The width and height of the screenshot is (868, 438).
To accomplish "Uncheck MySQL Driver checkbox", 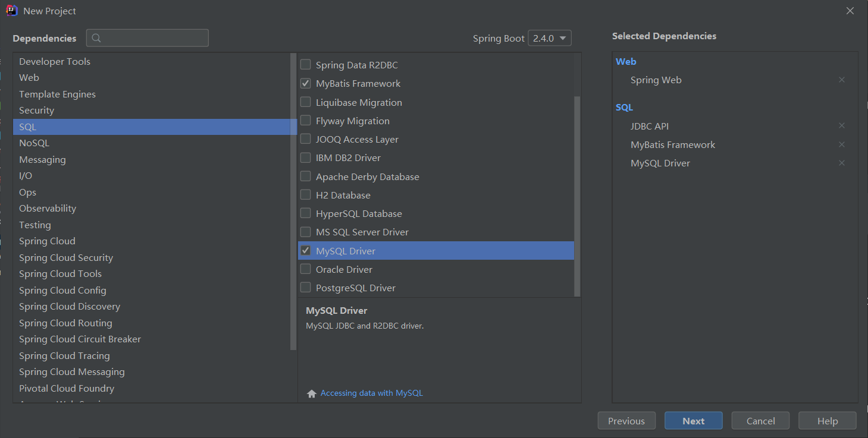I will point(305,251).
